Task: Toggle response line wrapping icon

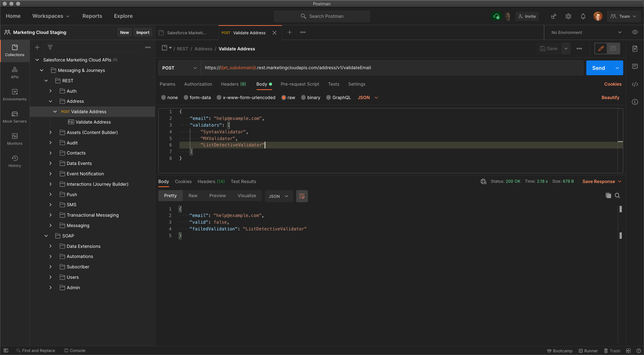Action: (302, 196)
